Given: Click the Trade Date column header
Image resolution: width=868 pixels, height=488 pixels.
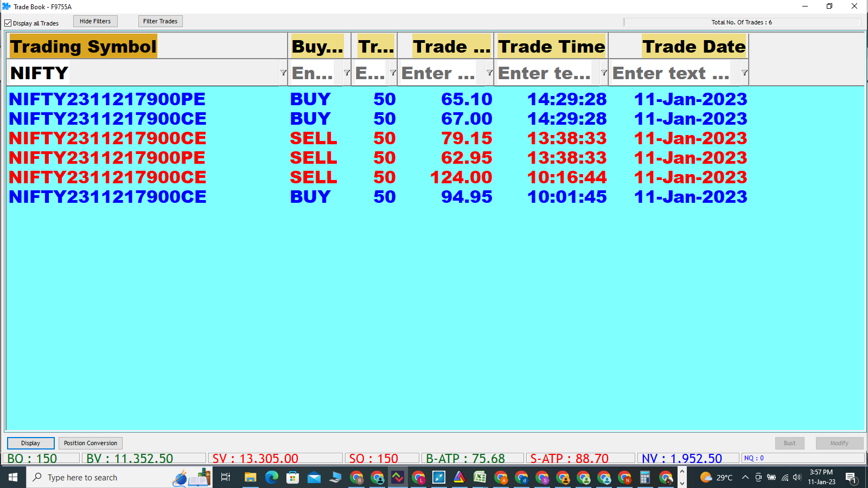Looking at the screenshot, I should [679, 46].
